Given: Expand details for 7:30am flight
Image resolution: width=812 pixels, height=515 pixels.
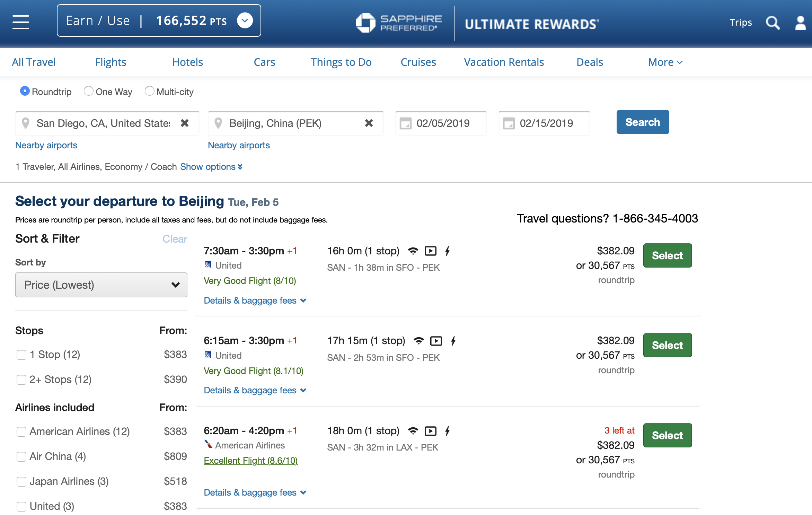Looking at the screenshot, I should [x=255, y=300].
